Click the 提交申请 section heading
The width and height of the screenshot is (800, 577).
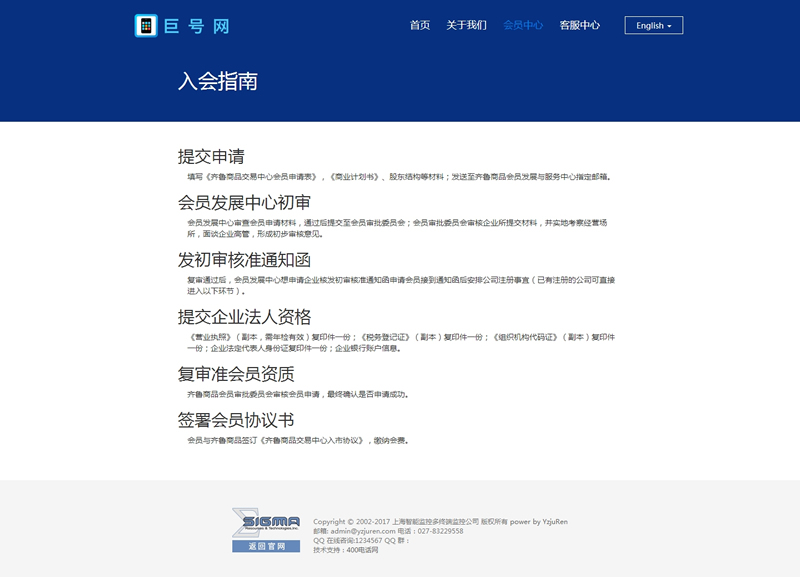click(211, 156)
